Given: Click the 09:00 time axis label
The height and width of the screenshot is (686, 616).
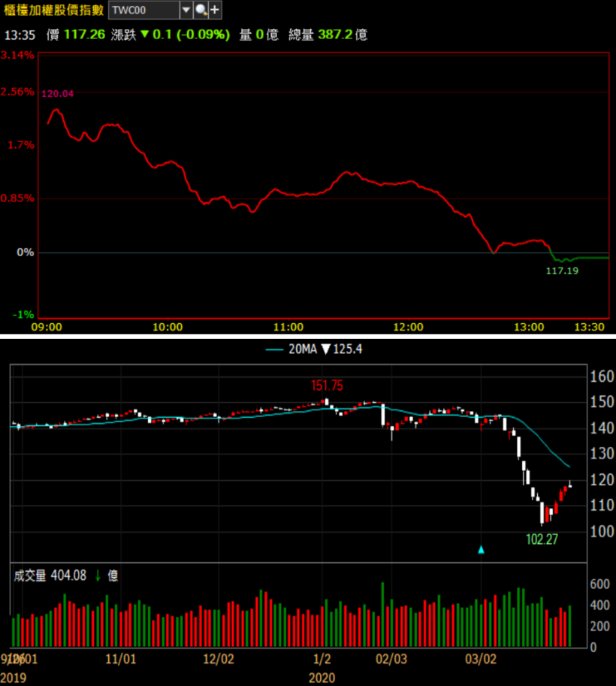Looking at the screenshot, I should (47, 327).
